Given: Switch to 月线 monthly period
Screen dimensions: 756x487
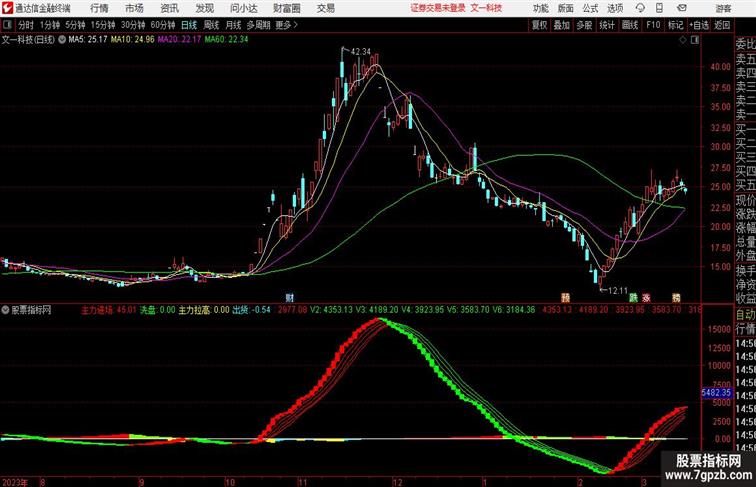Looking at the screenshot, I should [233, 25].
